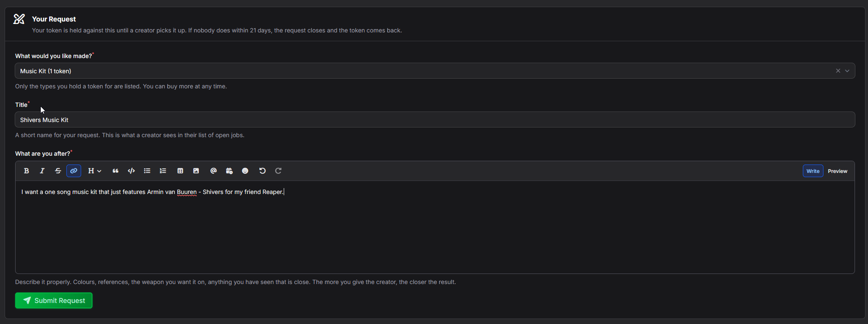Switch to the Write tab
This screenshot has width=868, height=324.
pos(813,171)
